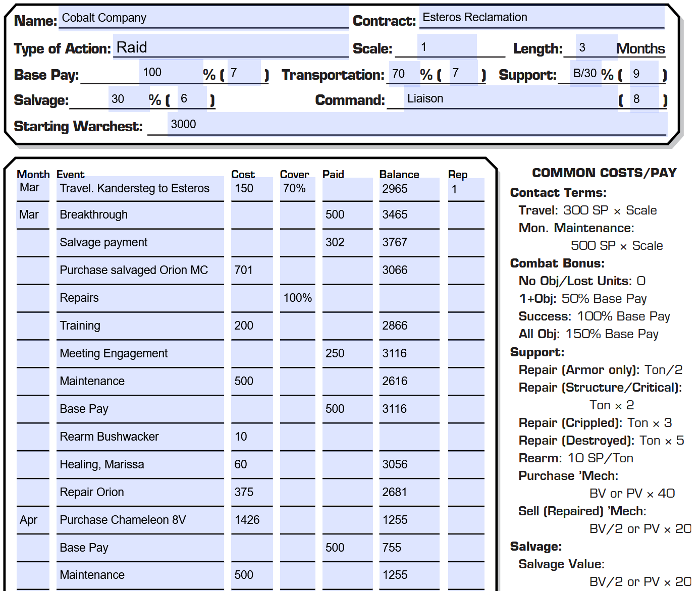Edit the Type of Action field showing Raid
Image resolution: width=700 pixels, height=591 pixels.
point(231,46)
